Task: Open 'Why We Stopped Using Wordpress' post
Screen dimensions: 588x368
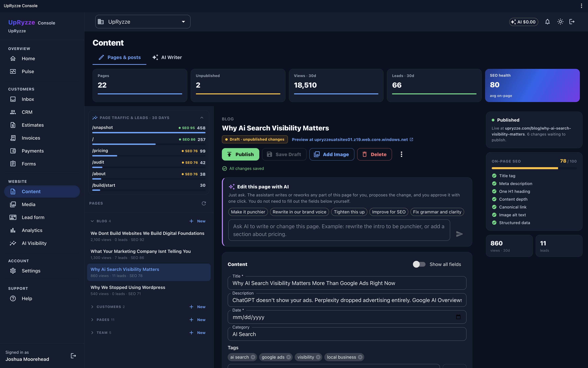Action: (x=149, y=290)
